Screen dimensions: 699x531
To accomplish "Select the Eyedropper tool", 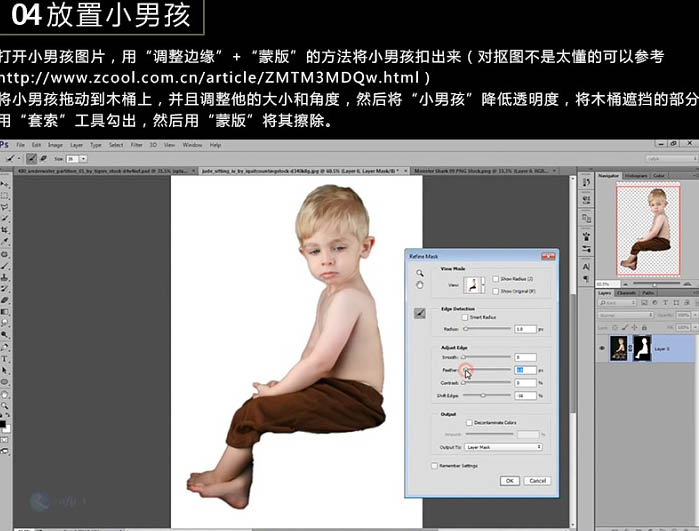I will tap(4, 242).
